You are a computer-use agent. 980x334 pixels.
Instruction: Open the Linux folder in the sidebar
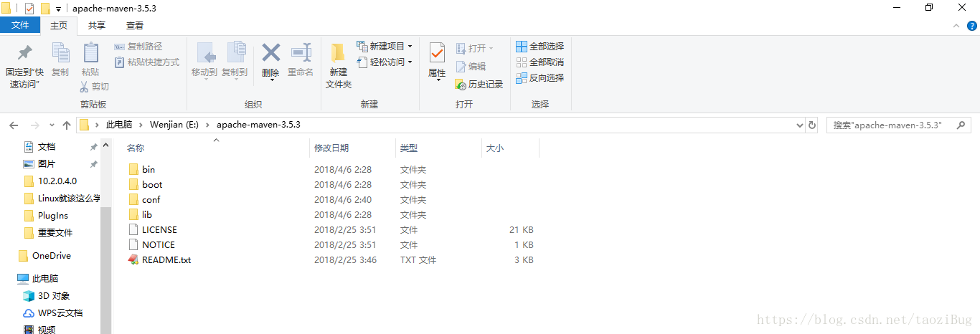tap(69, 198)
